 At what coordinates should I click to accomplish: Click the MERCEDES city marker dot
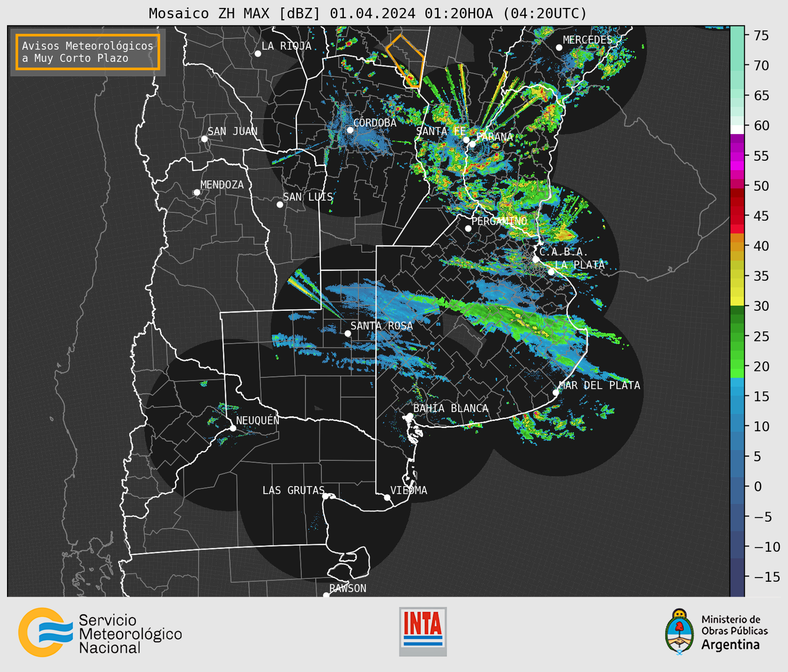pyautogui.click(x=559, y=48)
